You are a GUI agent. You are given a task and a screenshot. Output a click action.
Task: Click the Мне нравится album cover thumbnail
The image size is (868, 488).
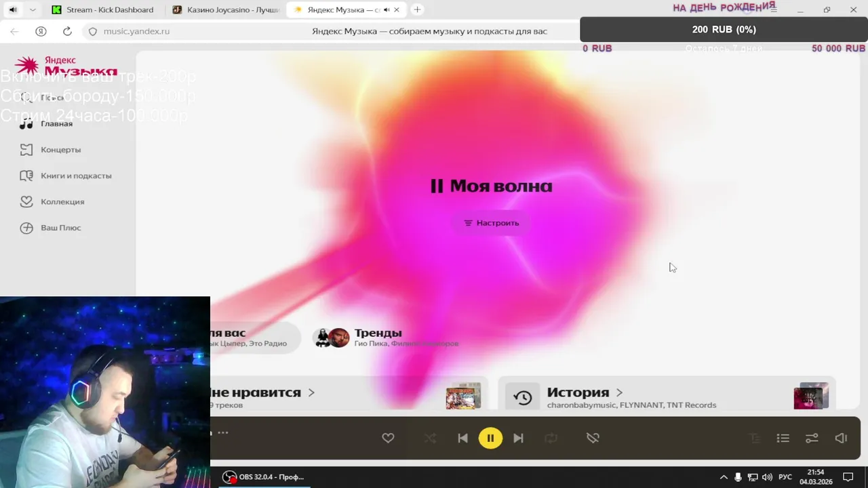coord(463,396)
